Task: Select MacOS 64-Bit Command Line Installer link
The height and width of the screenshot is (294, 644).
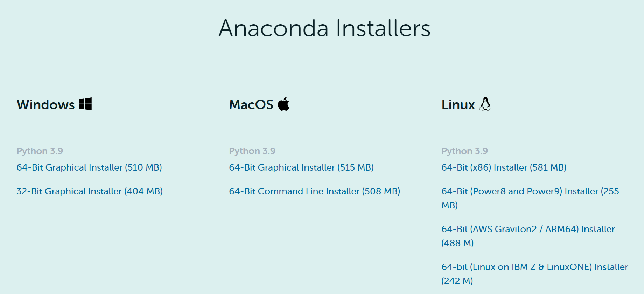Action: pyautogui.click(x=315, y=191)
